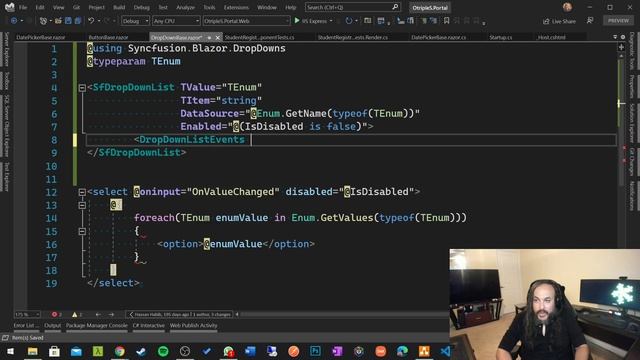The image size is (640, 360).
Task: Click the PREVIEW button
Action: [618, 20]
